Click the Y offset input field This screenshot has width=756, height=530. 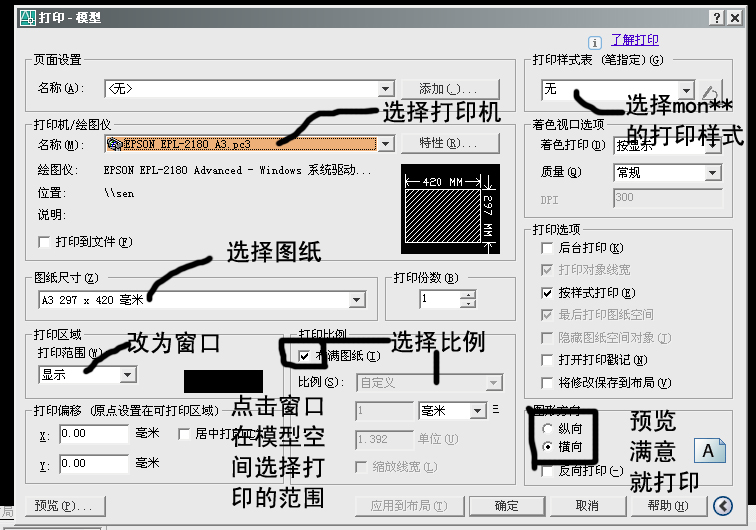[x=94, y=463]
